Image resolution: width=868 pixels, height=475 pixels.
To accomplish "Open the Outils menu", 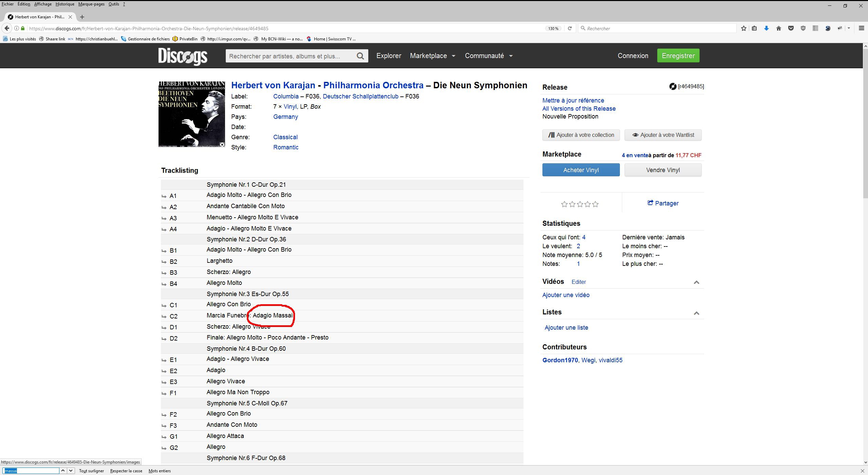I will tap(114, 4).
